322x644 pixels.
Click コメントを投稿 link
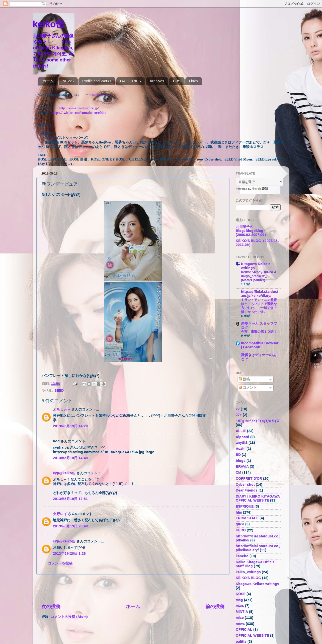click(x=60, y=563)
